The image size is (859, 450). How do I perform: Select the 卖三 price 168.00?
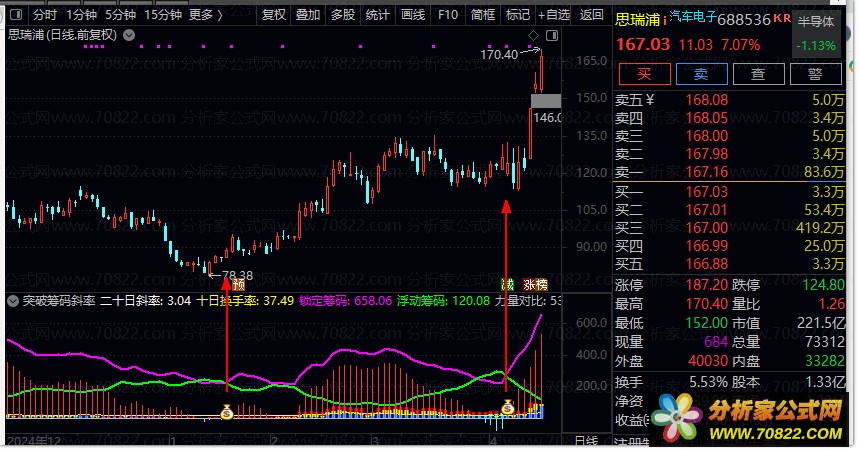707,136
